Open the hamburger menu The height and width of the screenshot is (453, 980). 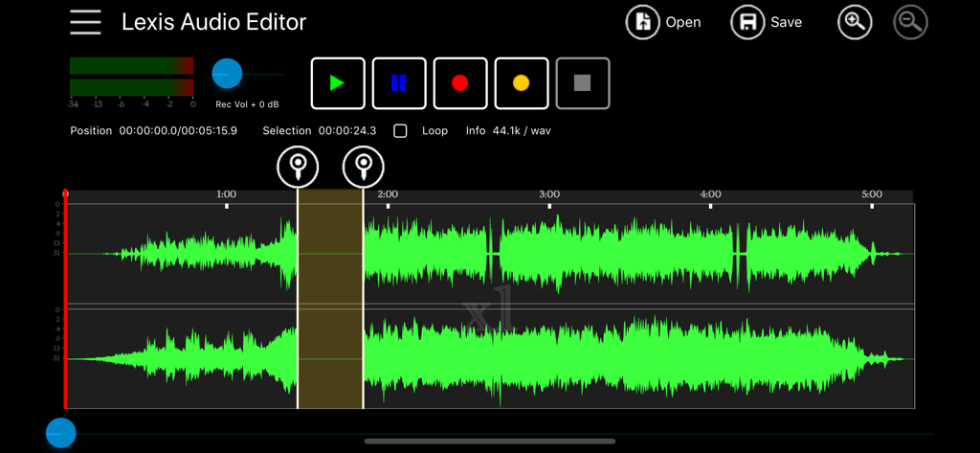click(85, 23)
